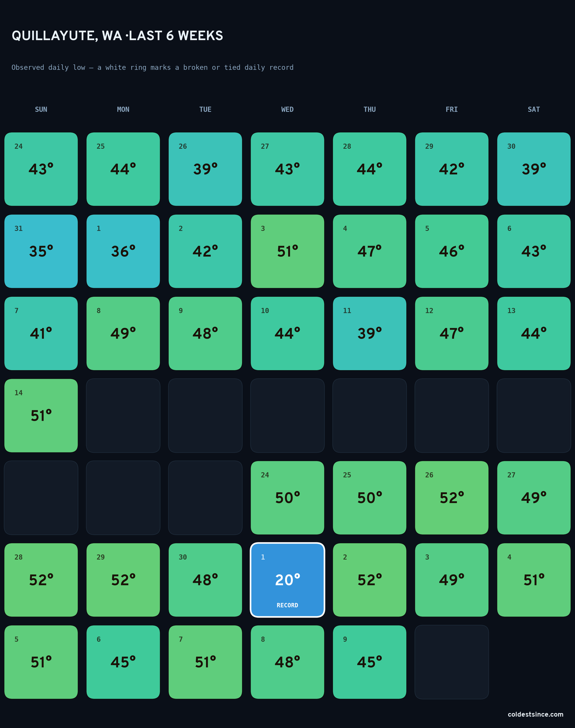Open the Monday 8 tile showing 49°
The image size is (575, 728).
[123, 333]
